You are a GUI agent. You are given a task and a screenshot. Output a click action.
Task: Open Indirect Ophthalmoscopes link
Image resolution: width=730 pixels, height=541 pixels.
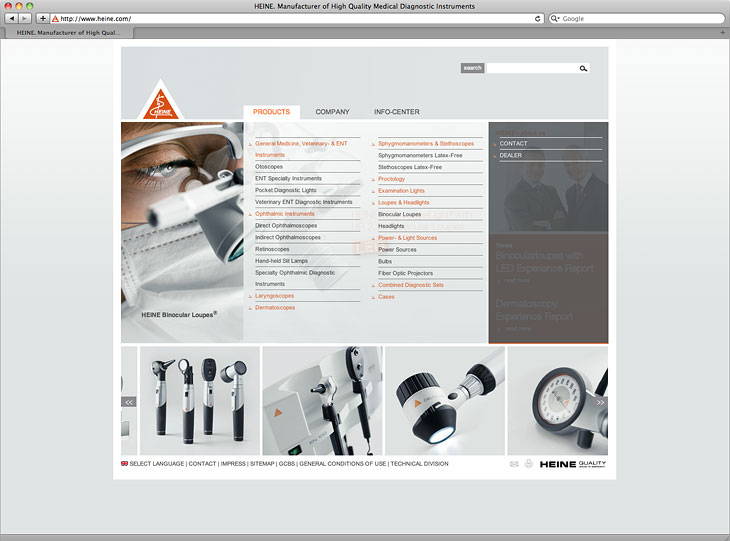point(288,237)
